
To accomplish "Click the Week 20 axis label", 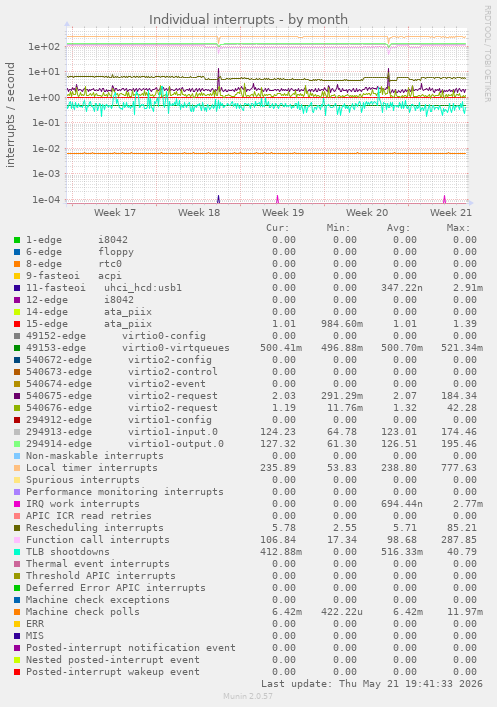I will click(x=367, y=212).
